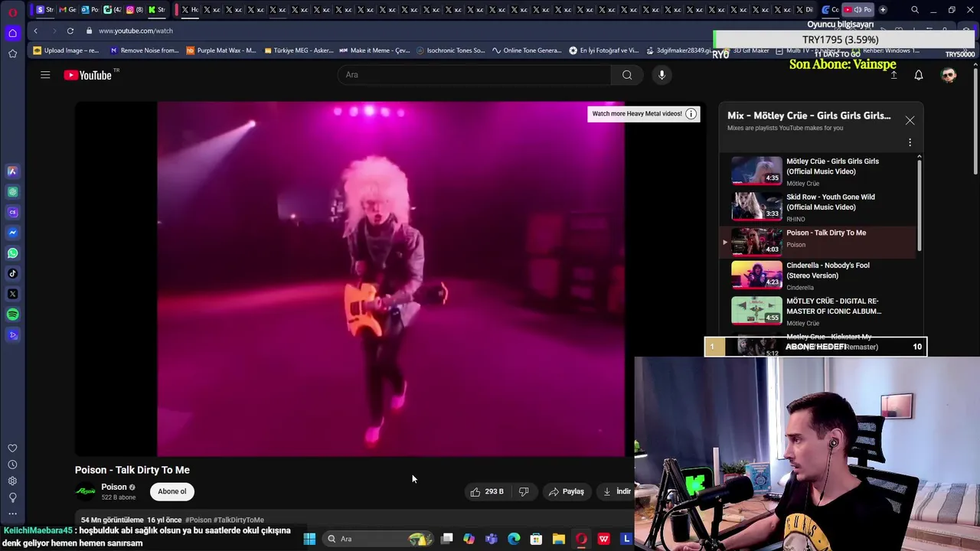The height and width of the screenshot is (551, 980).
Task: Open the Remove Noise from bookmark
Action: pos(144,51)
